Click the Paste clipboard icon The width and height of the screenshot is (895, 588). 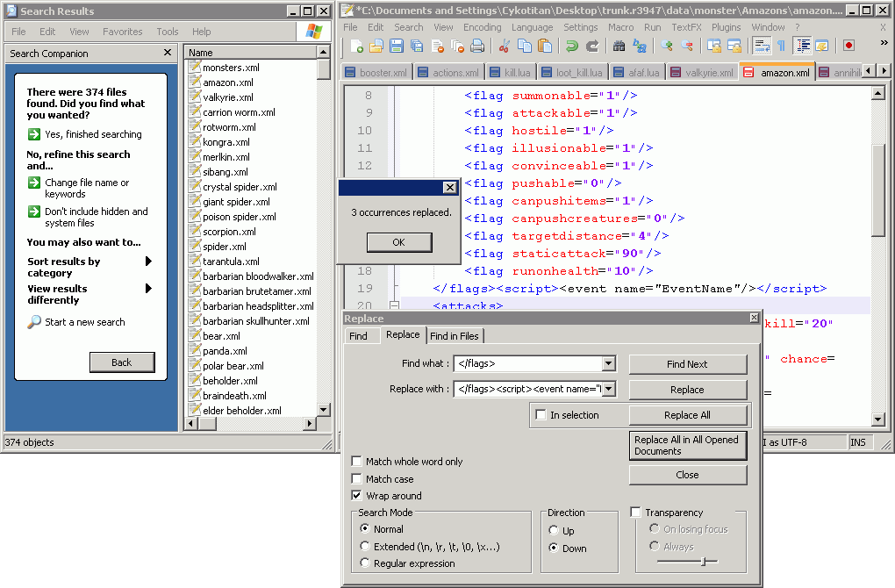pos(545,47)
